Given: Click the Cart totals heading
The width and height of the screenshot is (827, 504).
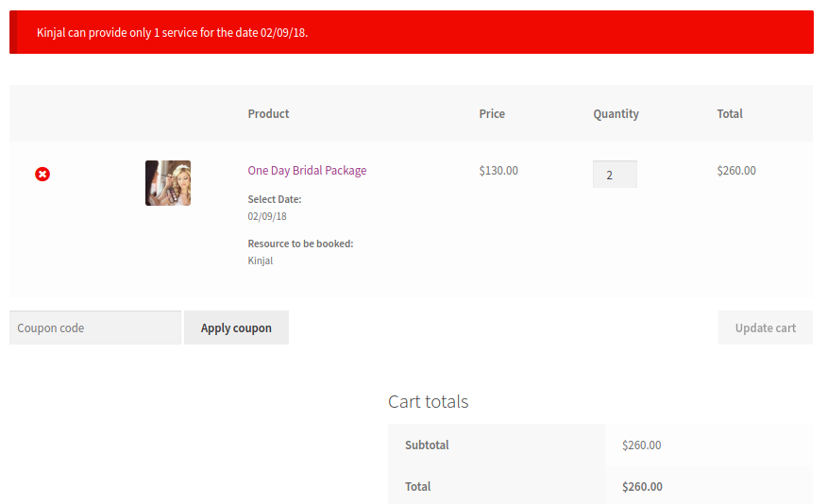Looking at the screenshot, I should point(428,401).
